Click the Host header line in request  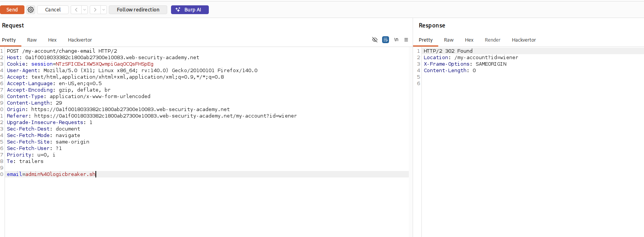coord(103,57)
